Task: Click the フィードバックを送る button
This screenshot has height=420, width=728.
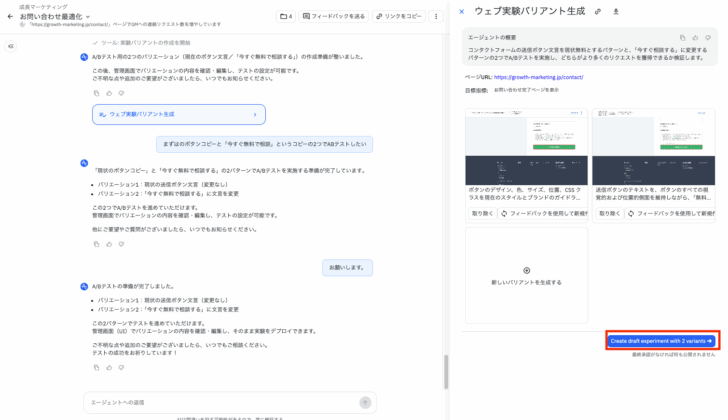Action: (333, 17)
